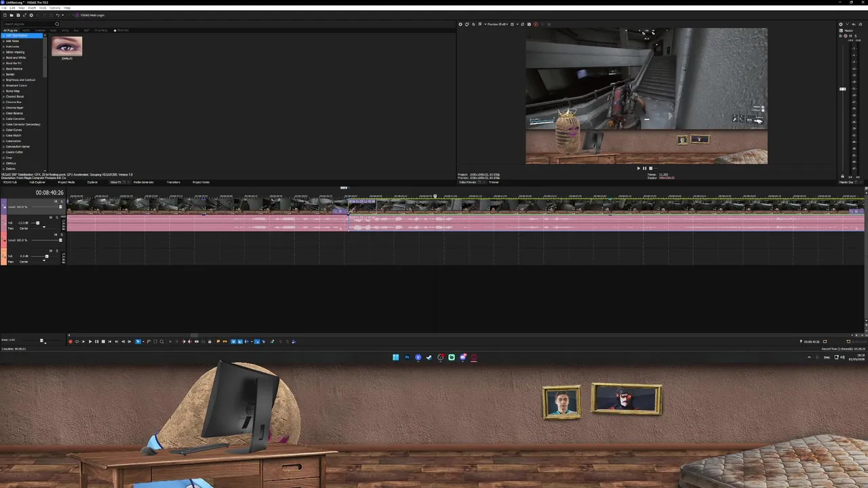Switch to the Trimmer tab

pos(494,182)
